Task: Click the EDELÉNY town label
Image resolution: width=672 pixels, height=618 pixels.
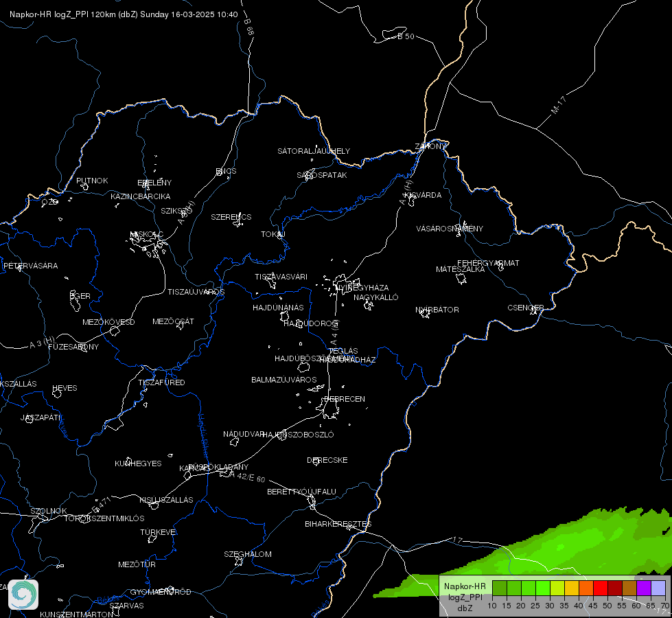Action: click(154, 183)
